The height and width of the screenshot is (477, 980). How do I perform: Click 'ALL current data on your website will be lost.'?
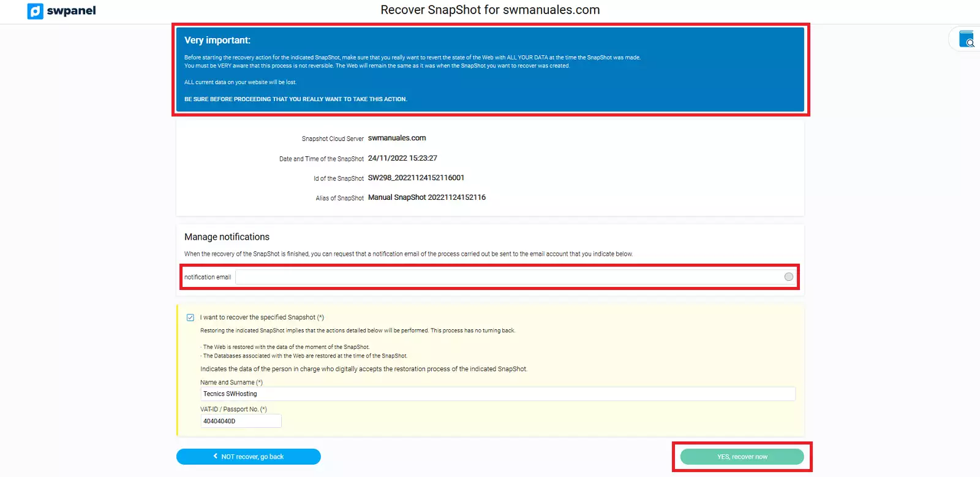coord(240,82)
